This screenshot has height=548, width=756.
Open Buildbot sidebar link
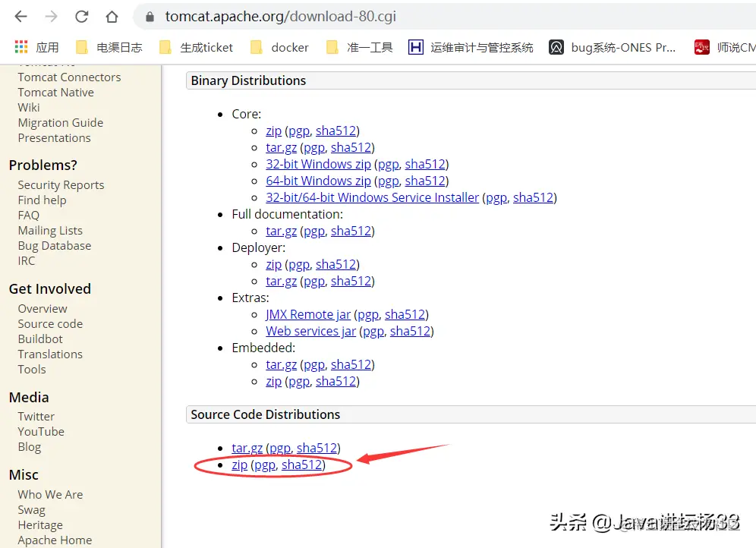[40, 339]
